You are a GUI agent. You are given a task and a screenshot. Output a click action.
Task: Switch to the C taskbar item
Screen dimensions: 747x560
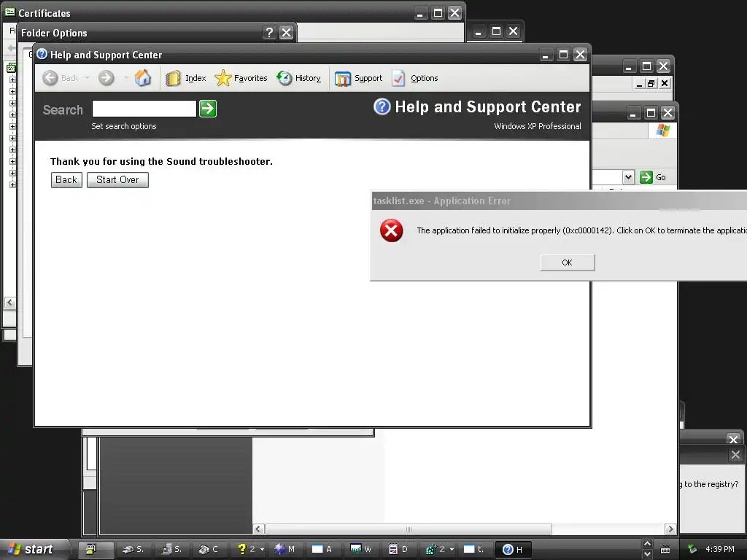(208, 550)
